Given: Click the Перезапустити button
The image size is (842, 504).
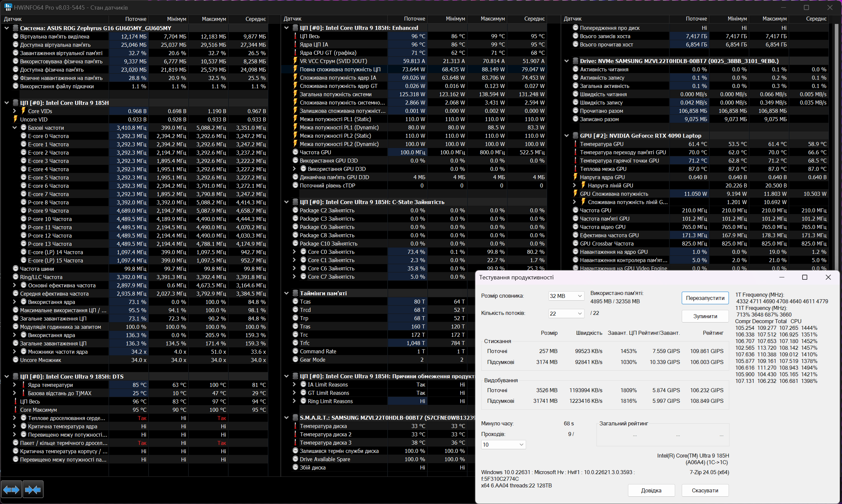Looking at the screenshot, I should pos(705,298).
